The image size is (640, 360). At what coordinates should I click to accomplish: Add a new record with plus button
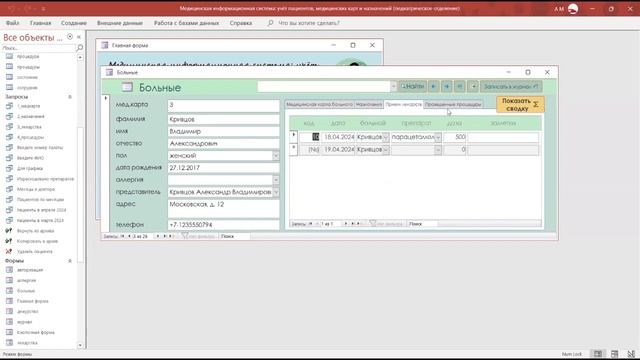(473, 86)
